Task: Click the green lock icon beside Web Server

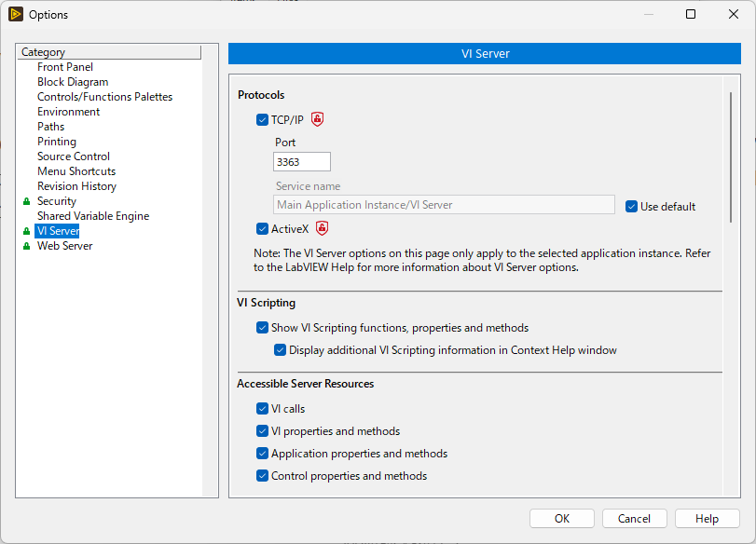Action: coord(26,246)
